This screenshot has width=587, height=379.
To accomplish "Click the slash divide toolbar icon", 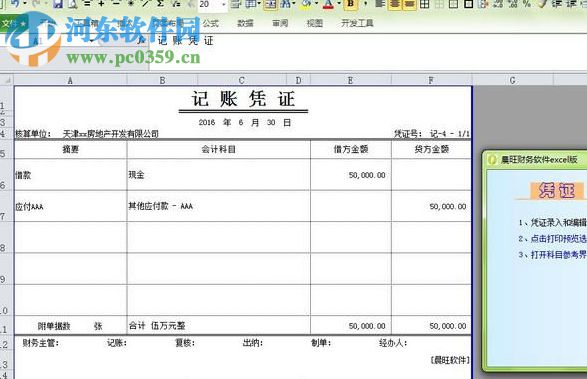I will [x=145, y=4].
